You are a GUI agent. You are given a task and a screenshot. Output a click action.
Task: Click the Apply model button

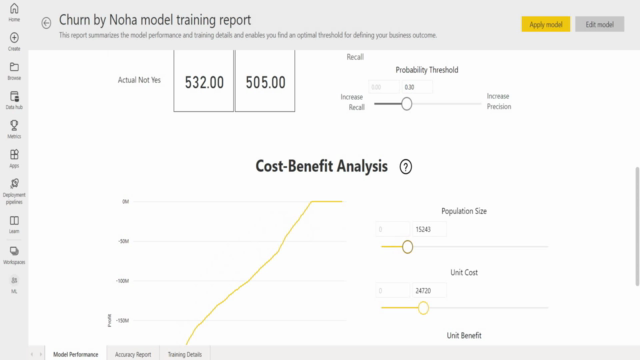coord(546,24)
